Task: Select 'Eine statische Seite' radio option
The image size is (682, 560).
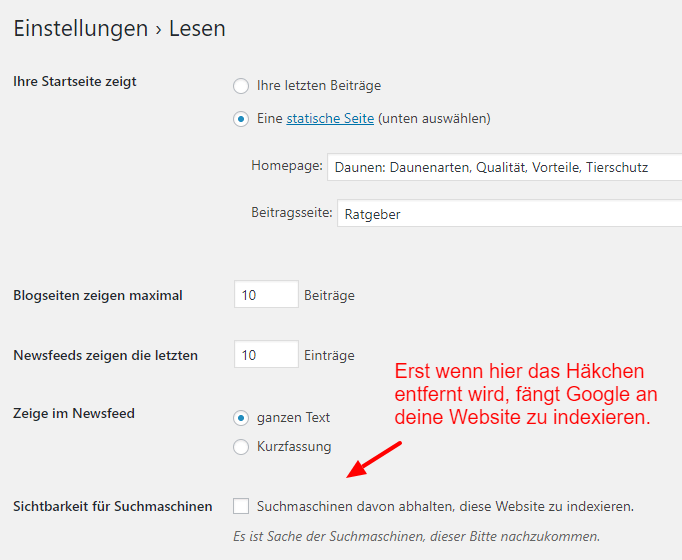Action: click(x=241, y=119)
